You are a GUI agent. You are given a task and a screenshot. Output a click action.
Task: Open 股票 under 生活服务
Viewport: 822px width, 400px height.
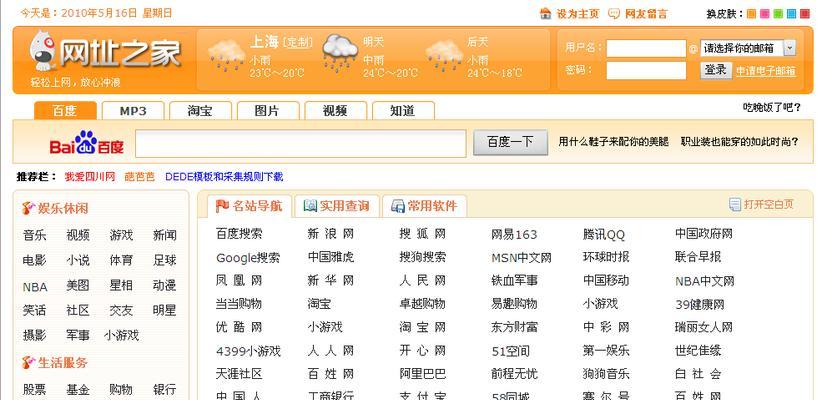(35, 390)
